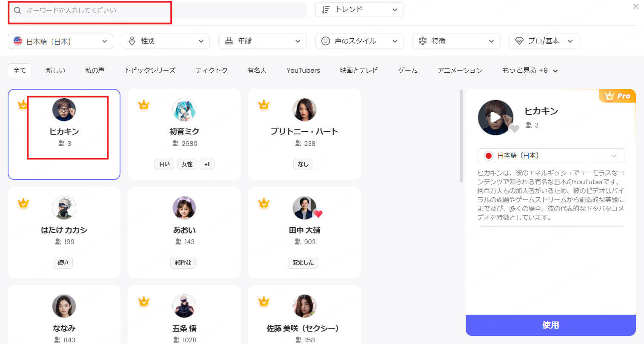644x344 pixels.
Task: Click the 使用 button
Action: pos(551,325)
